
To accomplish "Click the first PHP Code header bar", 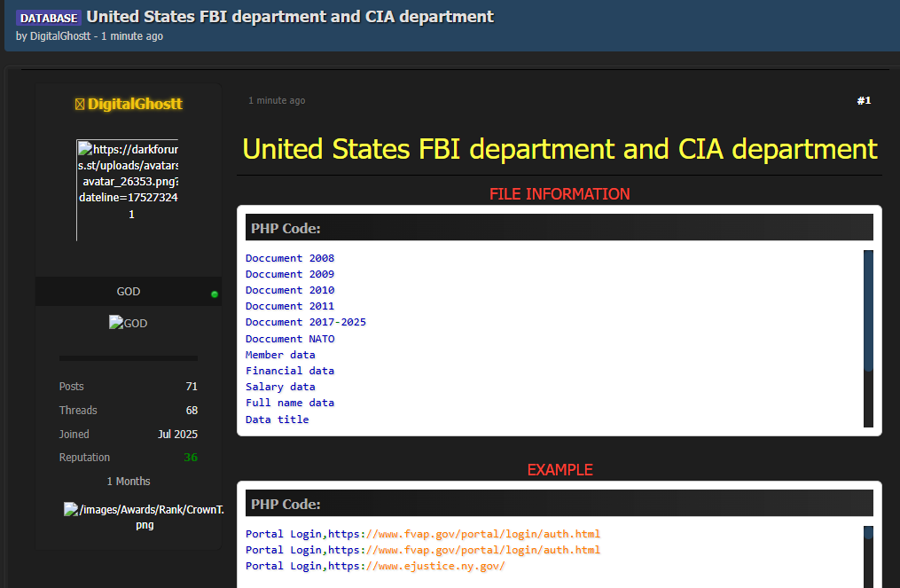I will pyautogui.click(x=559, y=228).
